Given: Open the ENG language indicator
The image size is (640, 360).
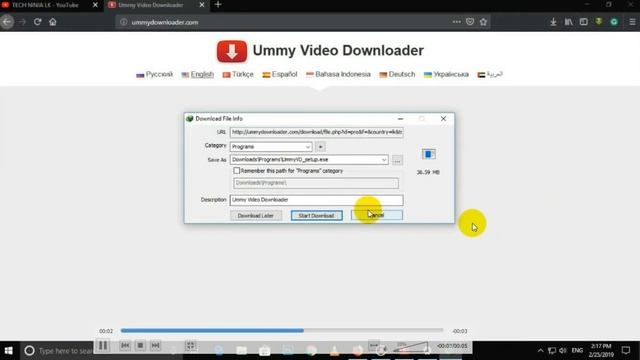Looking at the screenshot, I should [x=577, y=351].
